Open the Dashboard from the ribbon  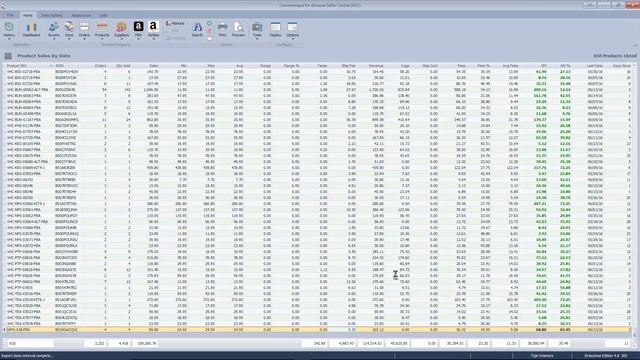click(31, 30)
